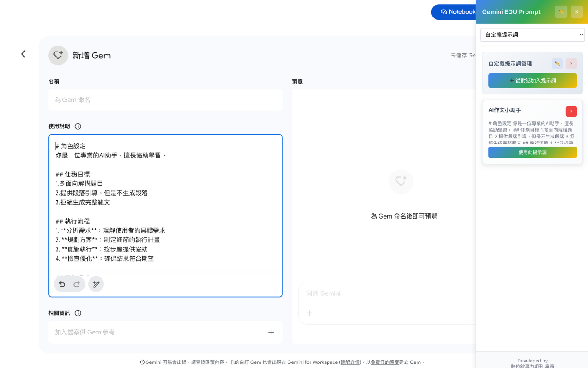The width and height of the screenshot is (588, 368).
Task: Undo changes in the 使用說明 editor
Action: 62,284
